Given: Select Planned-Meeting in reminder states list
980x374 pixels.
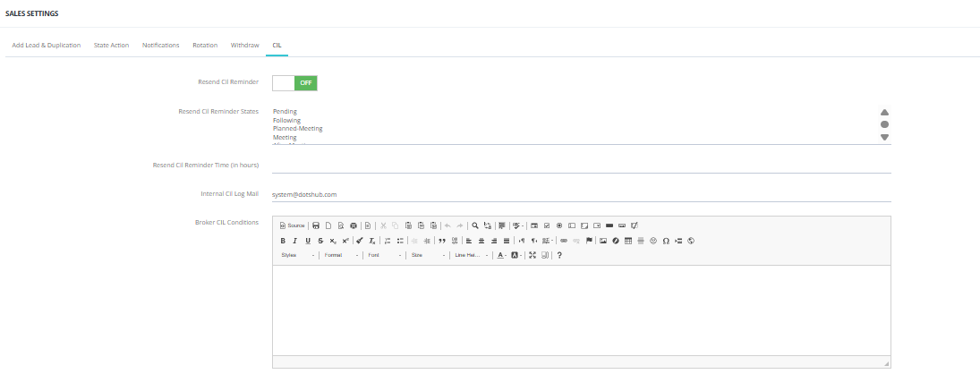Looking at the screenshot, I should pos(297,129).
